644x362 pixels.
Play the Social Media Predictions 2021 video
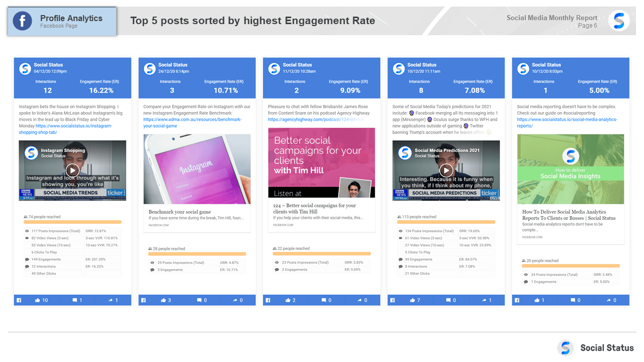pyautogui.click(x=446, y=170)
